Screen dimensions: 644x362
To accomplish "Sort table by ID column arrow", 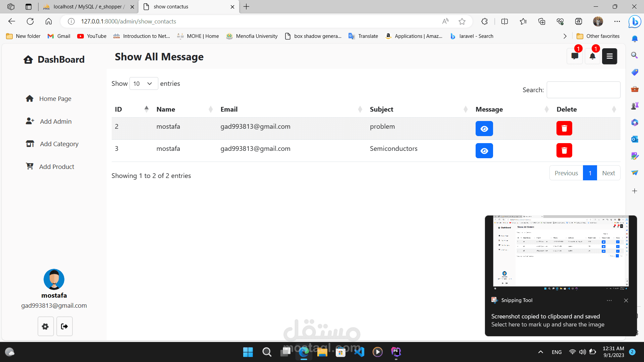I will click(x=146, y=109).
